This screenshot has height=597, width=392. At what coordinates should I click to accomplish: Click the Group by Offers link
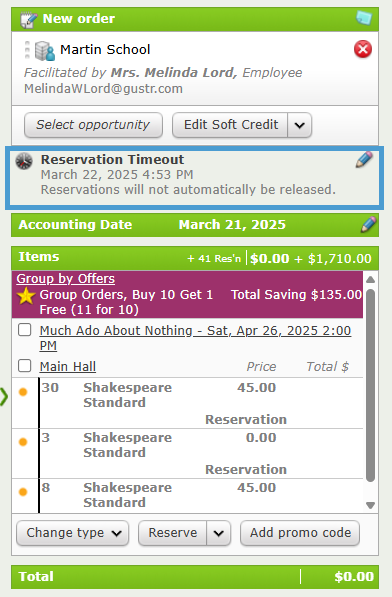[x=65, y=279]
